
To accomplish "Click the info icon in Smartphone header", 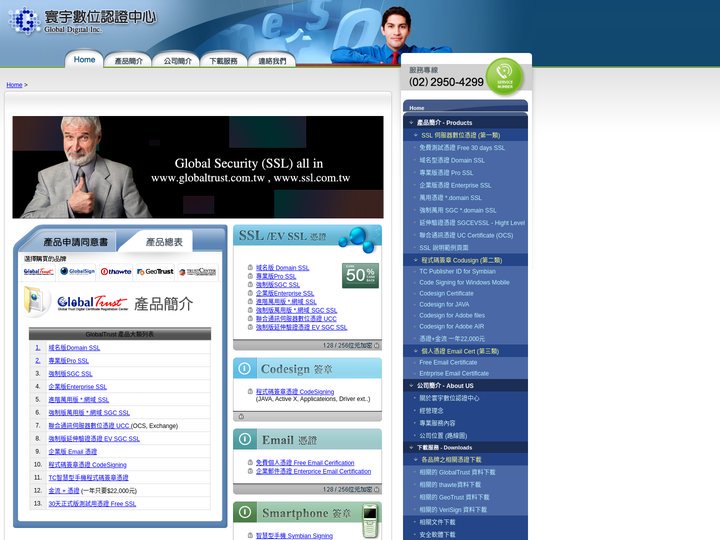I will point(245,512).
